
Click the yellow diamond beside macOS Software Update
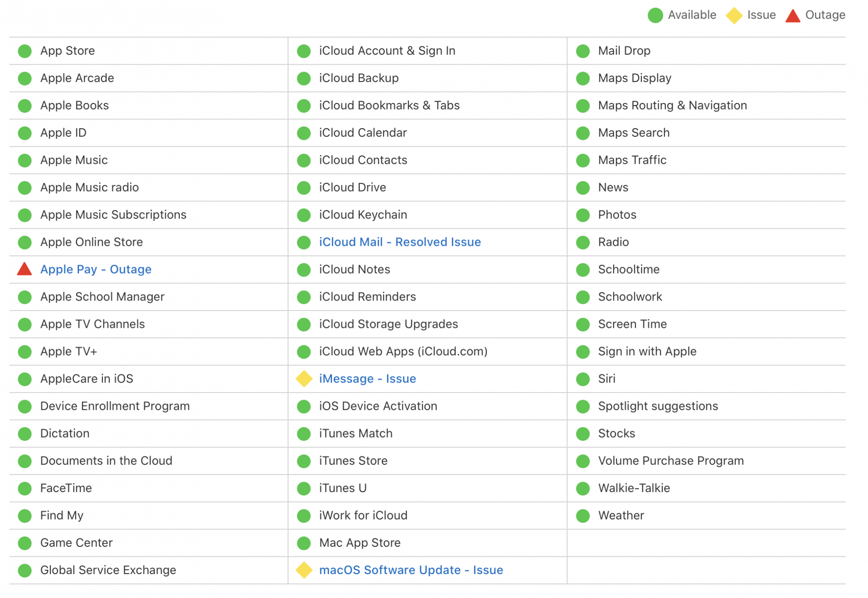pyautogui.click(x=304, y=570)
